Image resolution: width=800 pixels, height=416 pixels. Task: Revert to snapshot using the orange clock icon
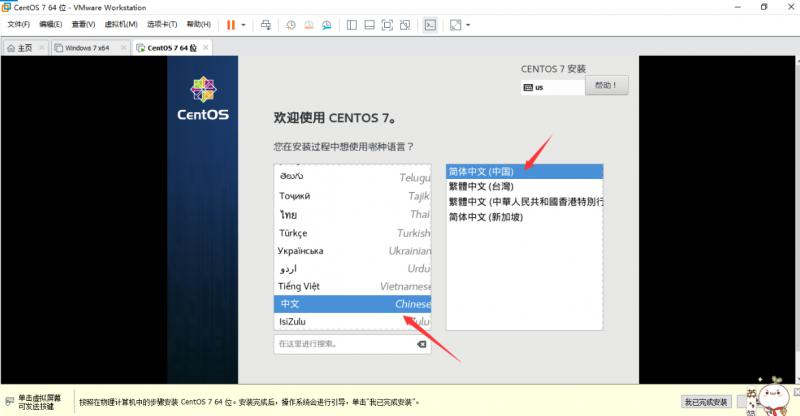tap(309, 25)
